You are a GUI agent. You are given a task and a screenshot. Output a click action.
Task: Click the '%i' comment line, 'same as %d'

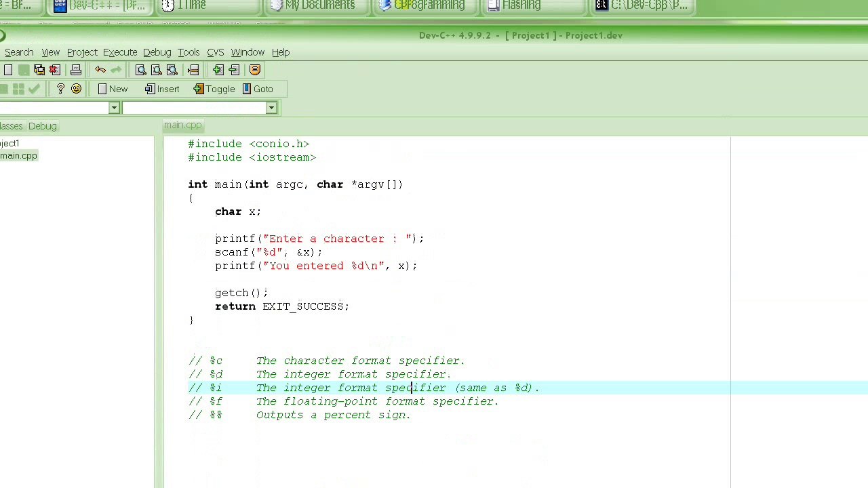click(364, 388)
